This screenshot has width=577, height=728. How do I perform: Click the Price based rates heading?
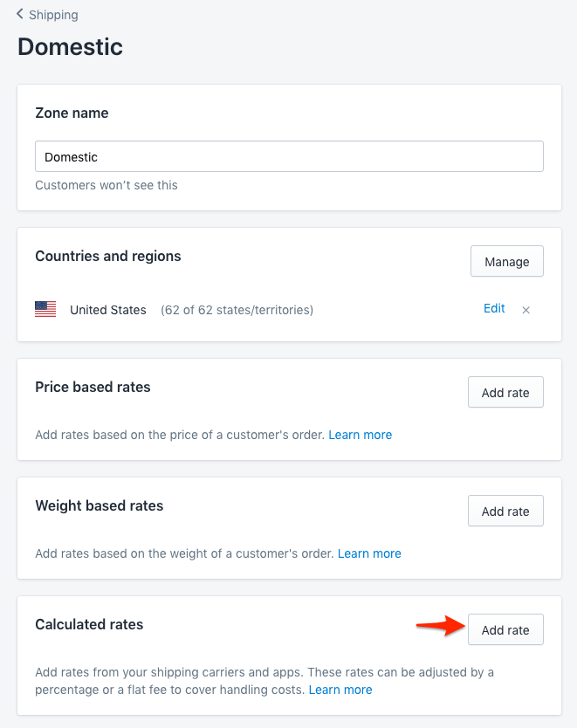pyautogui.click(x=93, y=387)
